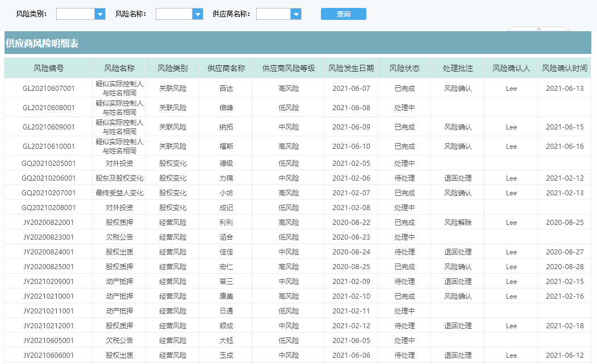Screen dimensions: 597x364
Task: Click the 风险类别 input field
Action: (x=76, y=14)
